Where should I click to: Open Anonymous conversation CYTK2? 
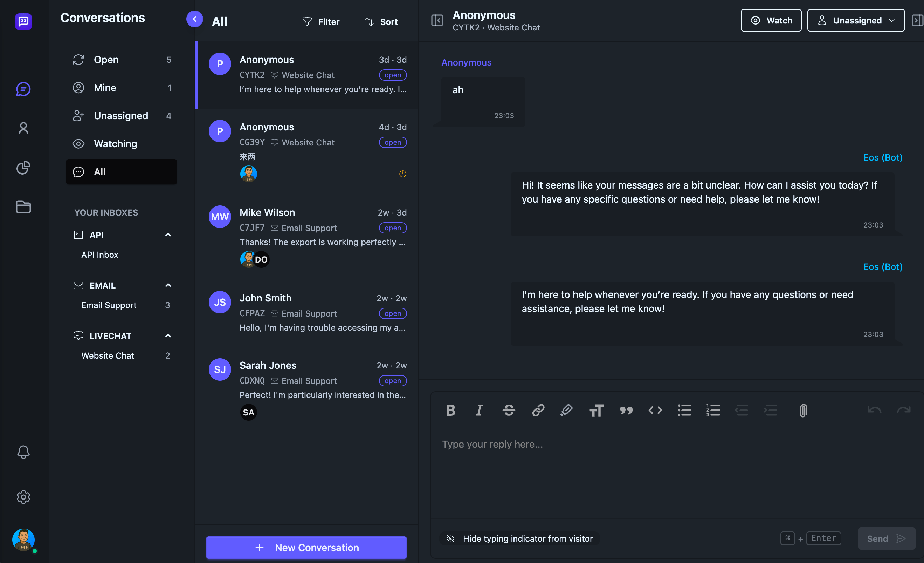click(x=307, y=75)
